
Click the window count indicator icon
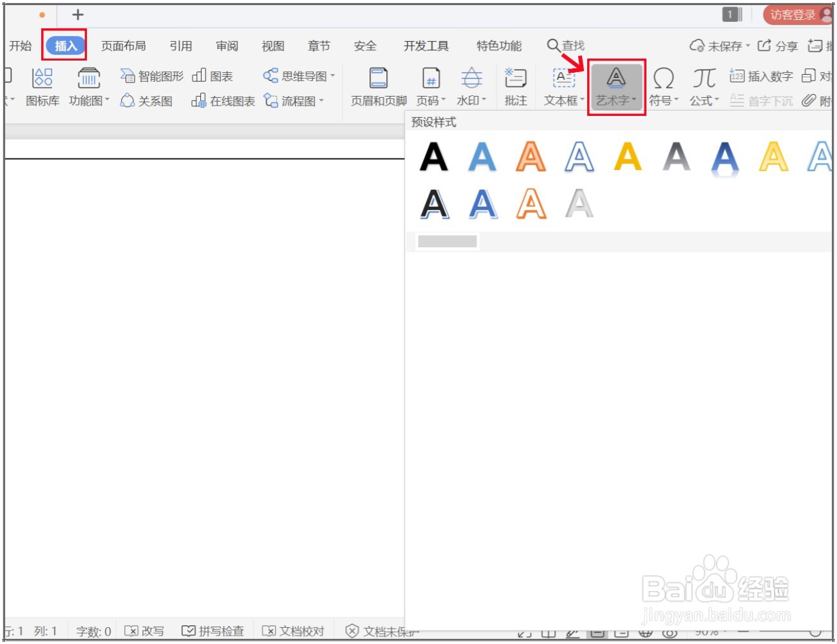pos(732,14)
